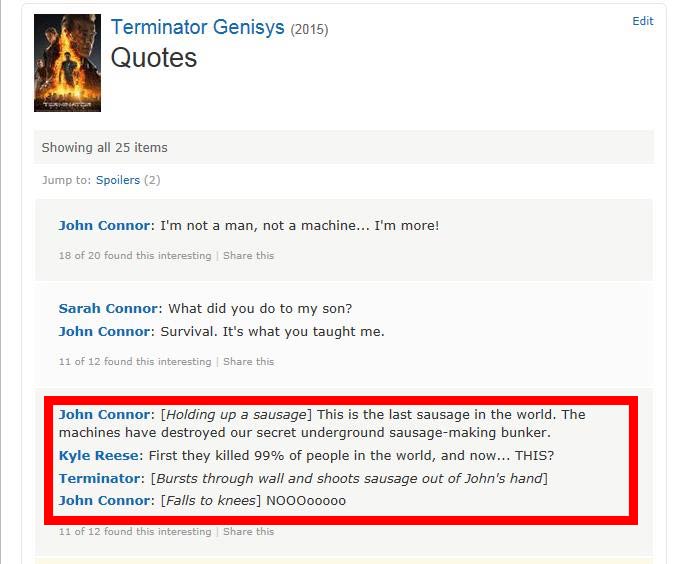Viewport: 675px width, 564px height.
Task: Open the Kyle Reese character link
Action: click(x=98, y=455)
